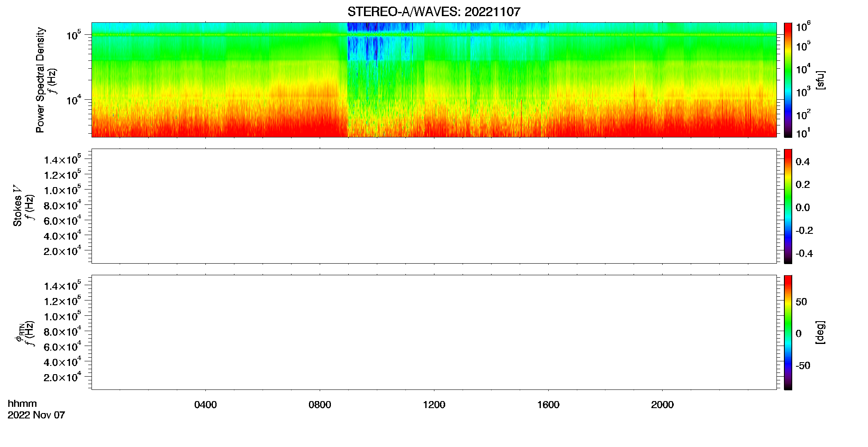Image resolution: width=868 pixels, height=447 pixels.
Task: Click the Stokes V color bar
Action: point(788,206)
